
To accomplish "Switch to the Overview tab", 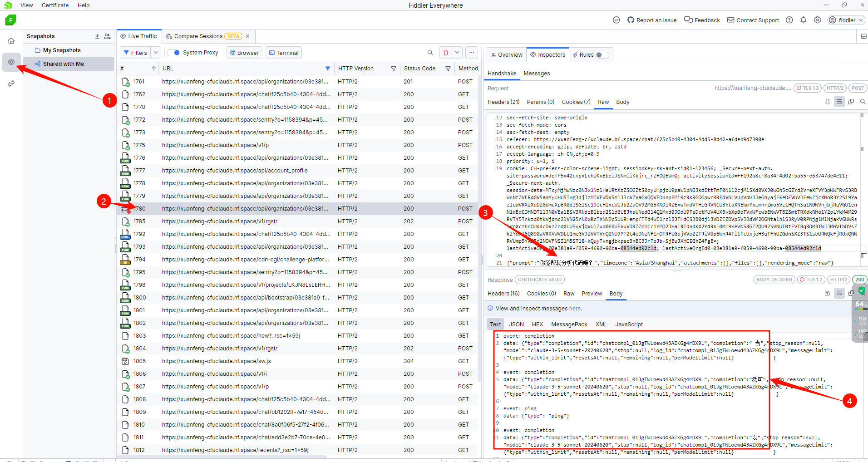I will point(507,55).
